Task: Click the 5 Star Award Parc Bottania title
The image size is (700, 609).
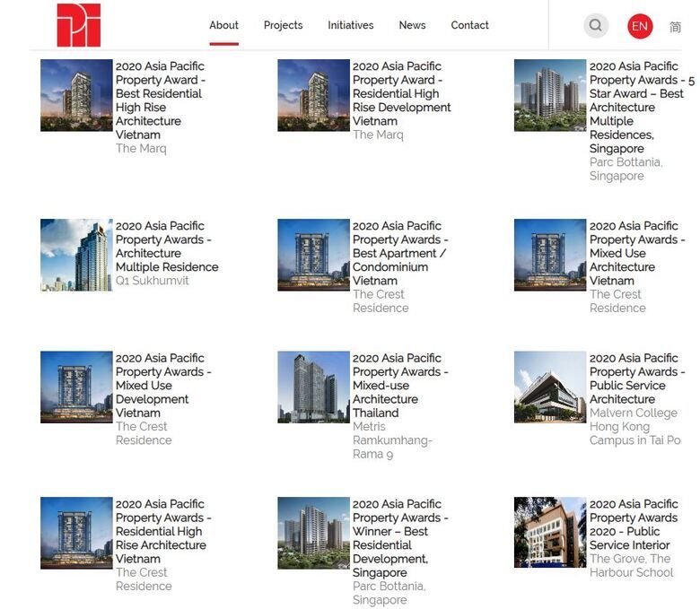Action: 639,107
